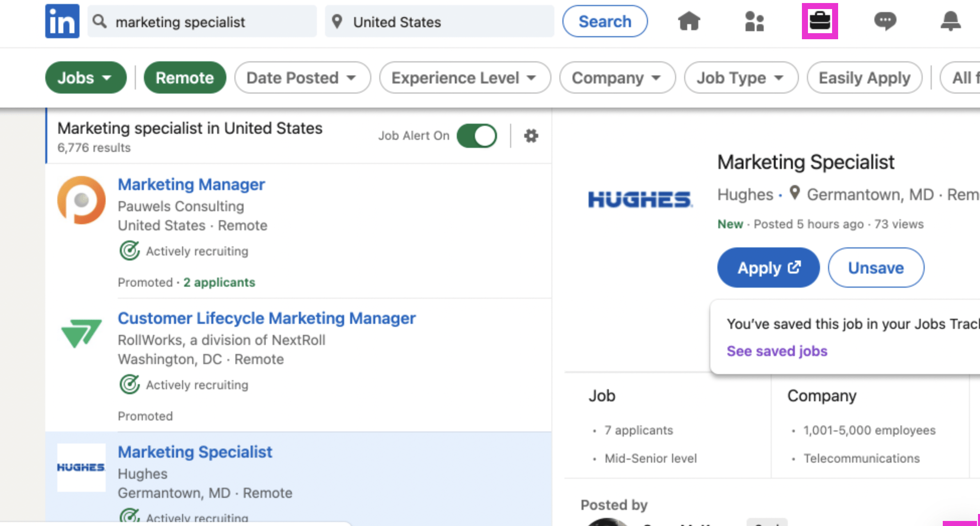Open the Date Posted filter dropdown
Viewport: 980px width, 526px height.
pos(302,77)
